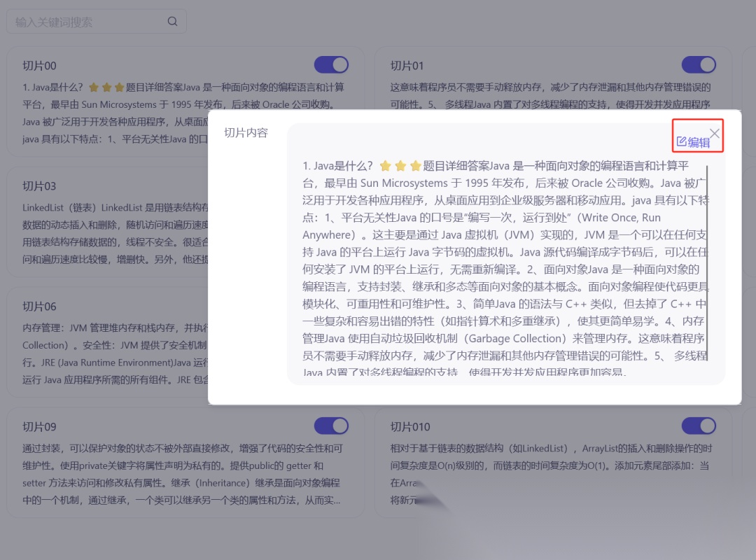Select the 切片00 card title
Image resolution: width=756 pixels, height=560 pixels.
click(x=39, y=66)
